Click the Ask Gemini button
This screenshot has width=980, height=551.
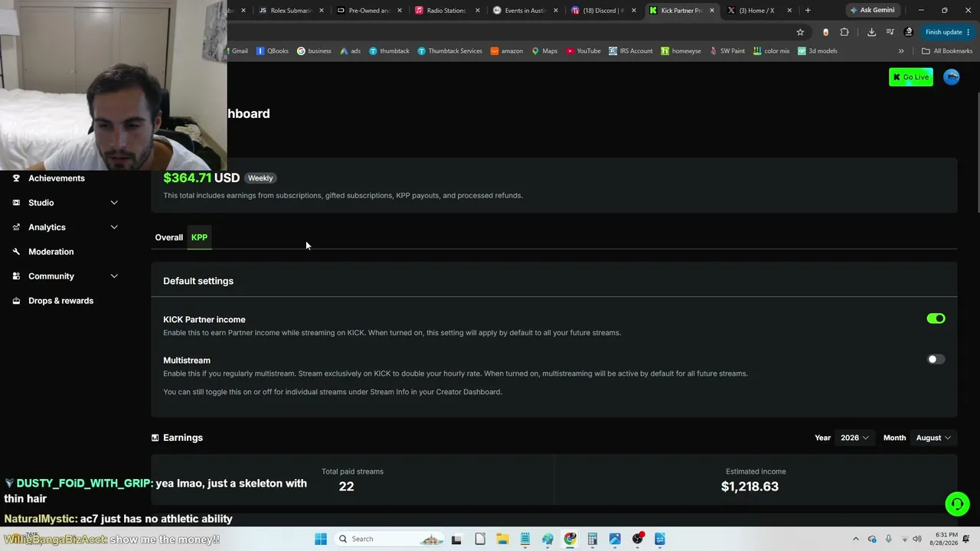(x=872, y=11)
